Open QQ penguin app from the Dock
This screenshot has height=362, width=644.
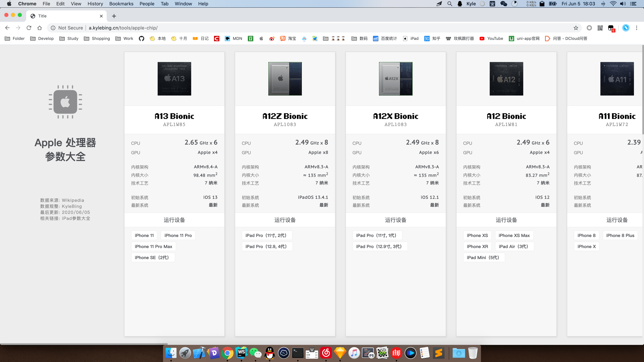pos(270,353)
